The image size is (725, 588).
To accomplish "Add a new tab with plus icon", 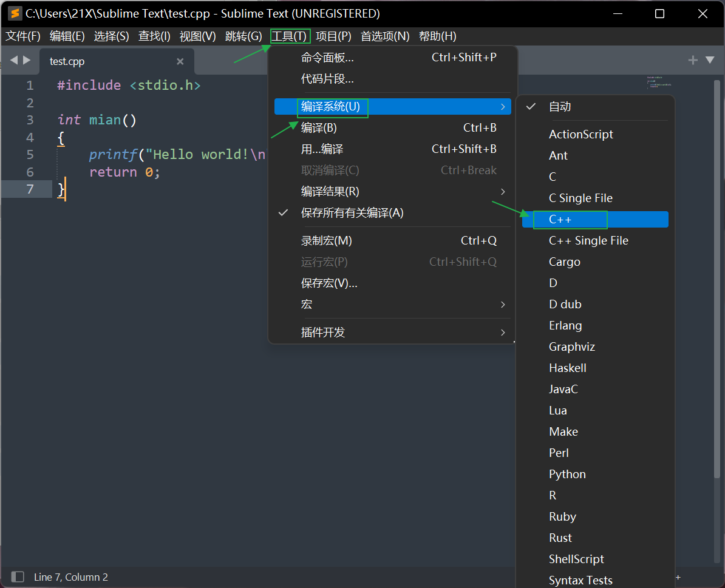I will coord(693,60).
